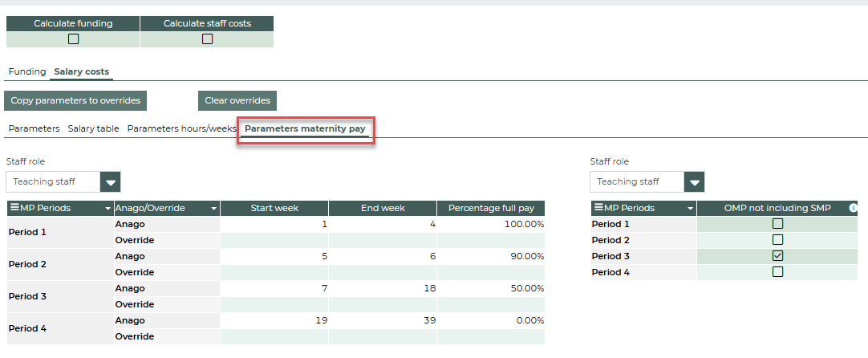Expand left MP Periods column dropdown arrow
This screenshot has width=868, height=358.
[x=107, y=209]
